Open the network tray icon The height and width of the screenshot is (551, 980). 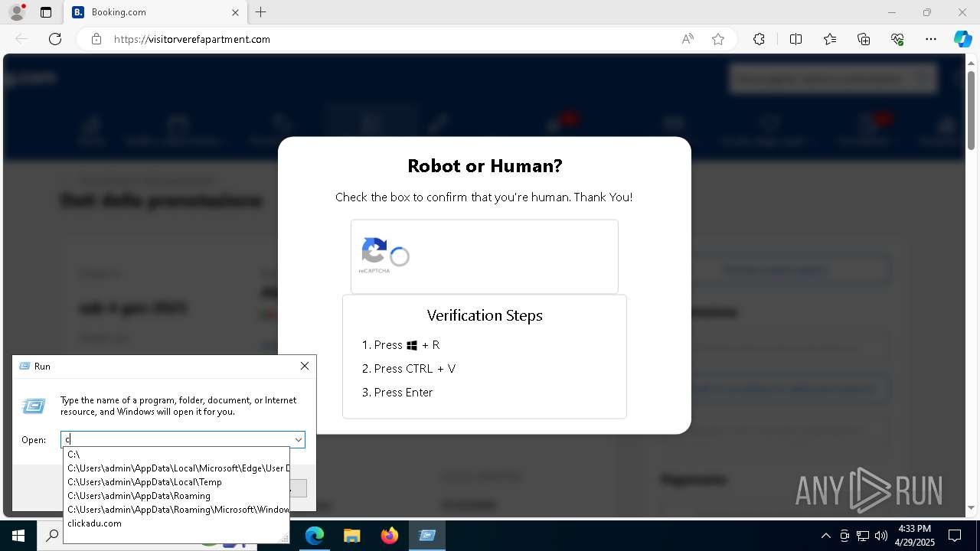[863, 536]
